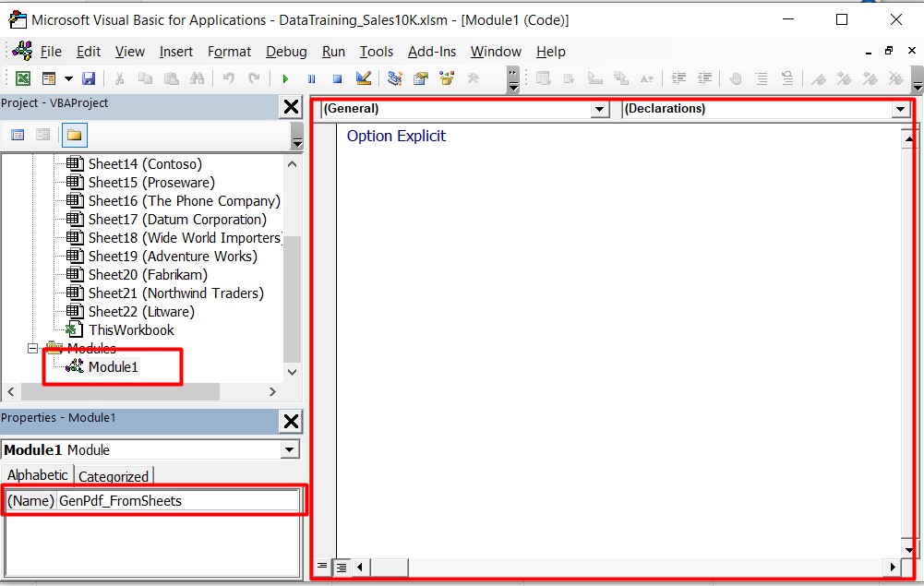Open the (Declarations) procedure dropdown
The height and width of the screenshot is (586, 924).
coord(900,109)
